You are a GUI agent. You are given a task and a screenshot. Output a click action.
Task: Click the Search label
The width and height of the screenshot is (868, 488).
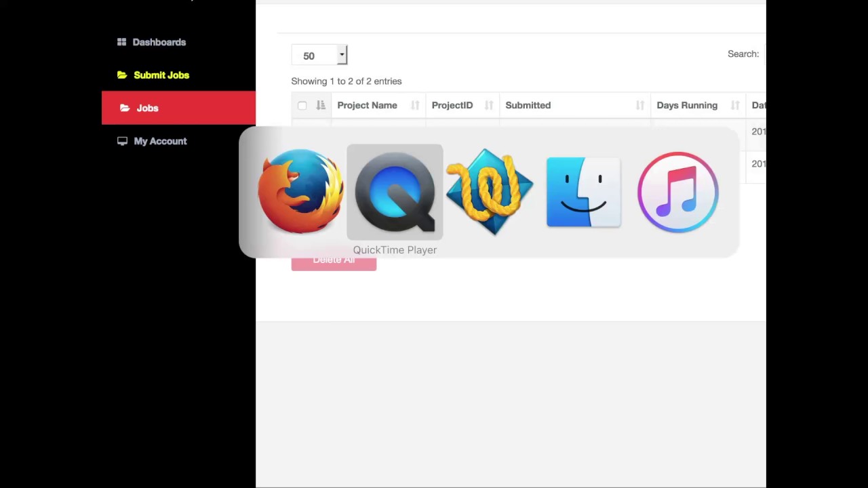(743, 54)
